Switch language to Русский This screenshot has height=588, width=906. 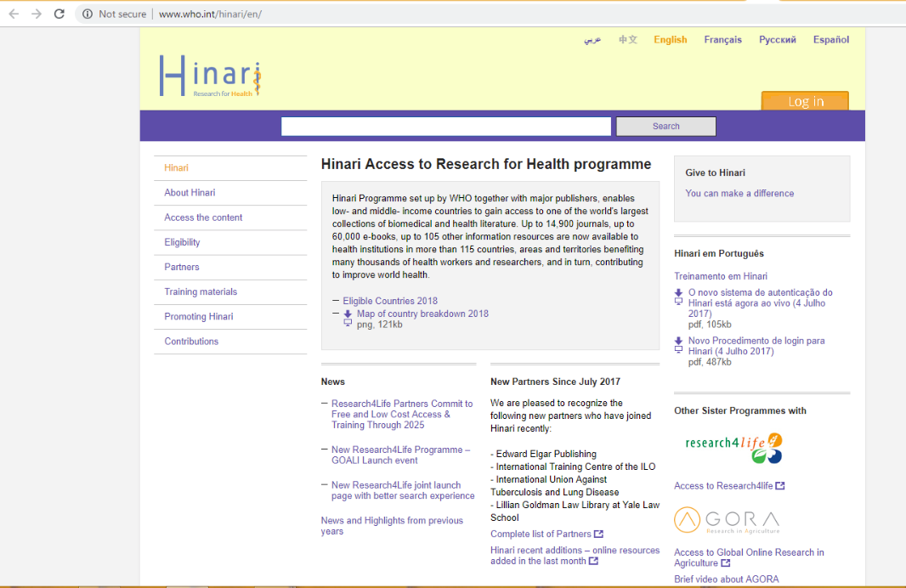click(x=778, y=40)
